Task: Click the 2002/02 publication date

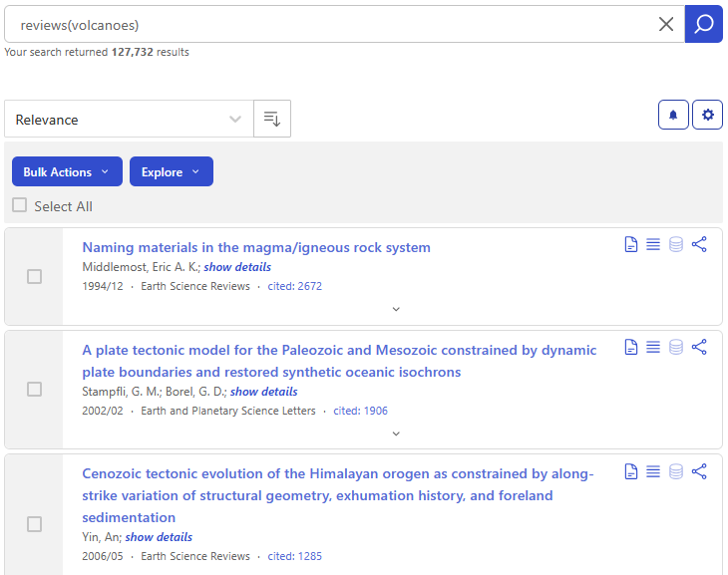Action: (x=103, y=411)
